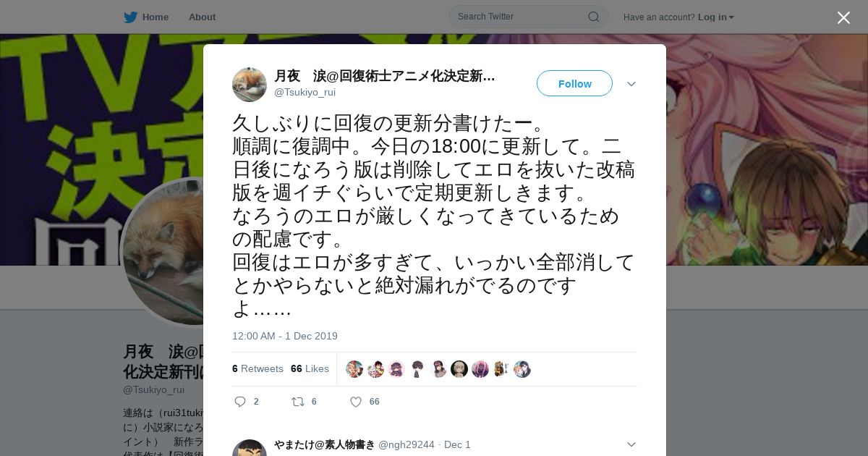Open the @ngh29244 reply author handle
This screenshot has width=868, height=456.
tap(407, 444)
